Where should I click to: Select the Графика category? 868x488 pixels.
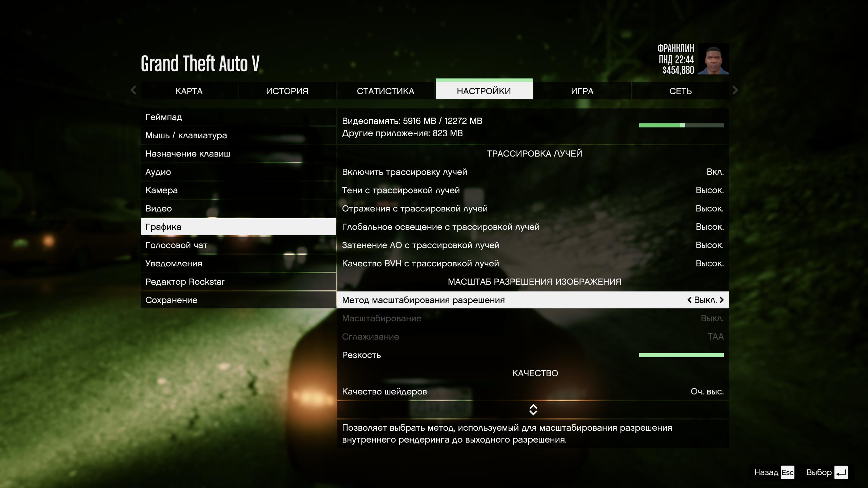point(238,227)
